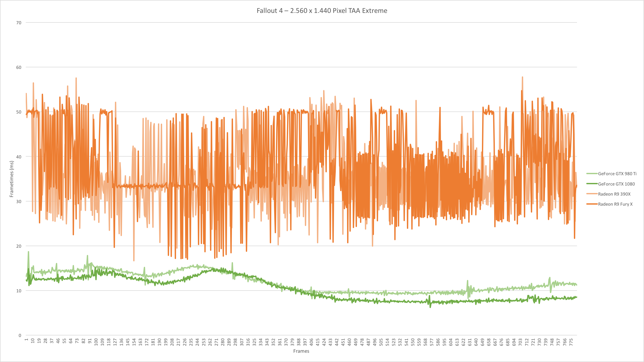The height and width of the screenshot is (362, 644).
Task: Click the 'Frames' x-axis title
Action: coord(301,351)
